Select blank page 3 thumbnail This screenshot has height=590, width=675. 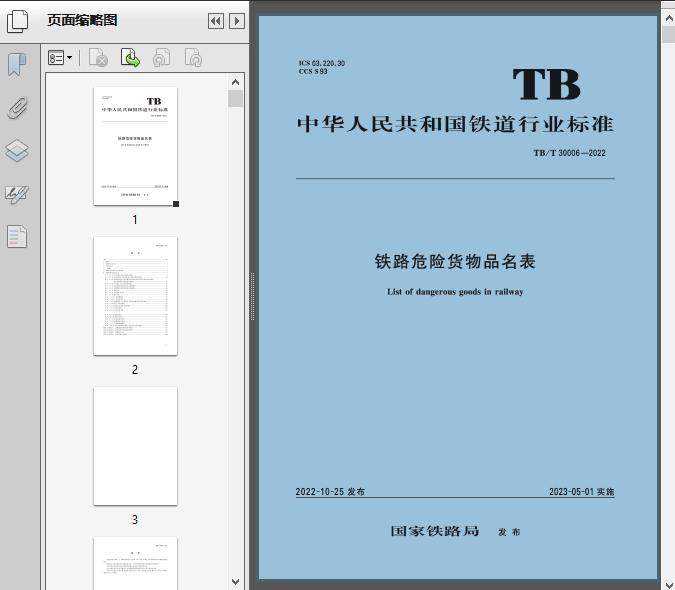[x=135, y=446]
